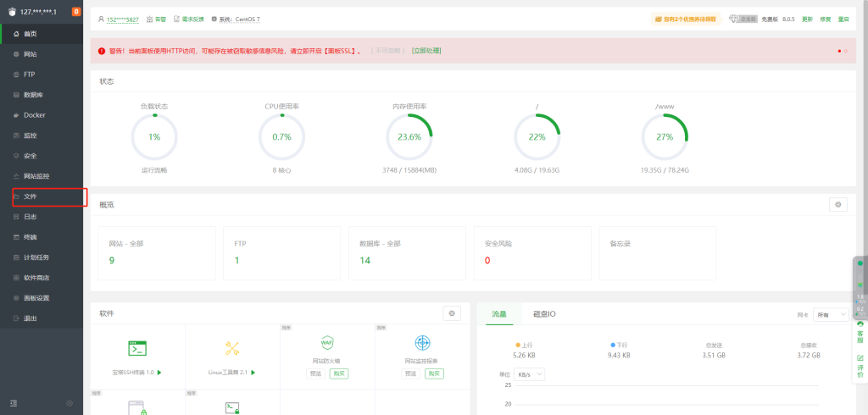The width and height of the screenshot is (868, 415).
Task: Click the root / disk gauge showing 22%
Action: pos(537,137)
